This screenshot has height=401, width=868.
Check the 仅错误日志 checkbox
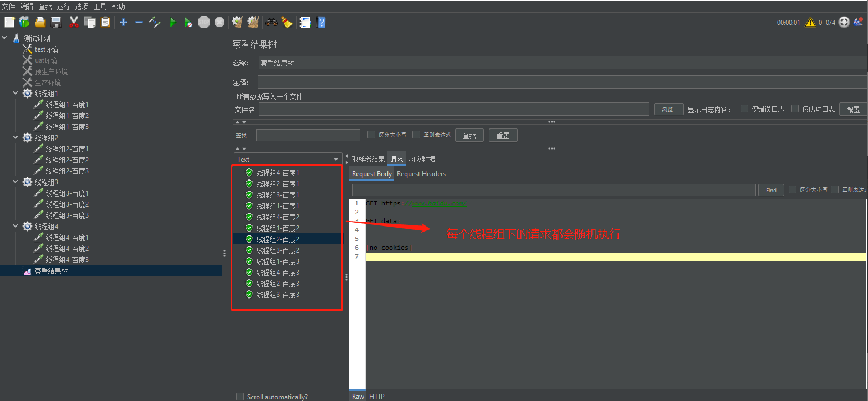[x=744, y=109]
